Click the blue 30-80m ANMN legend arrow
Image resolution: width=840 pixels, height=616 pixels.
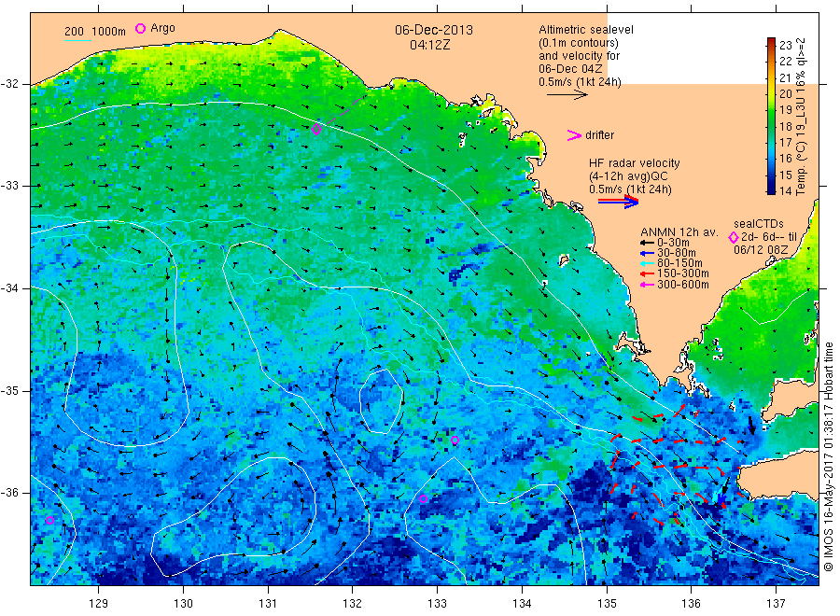(648, 253)
